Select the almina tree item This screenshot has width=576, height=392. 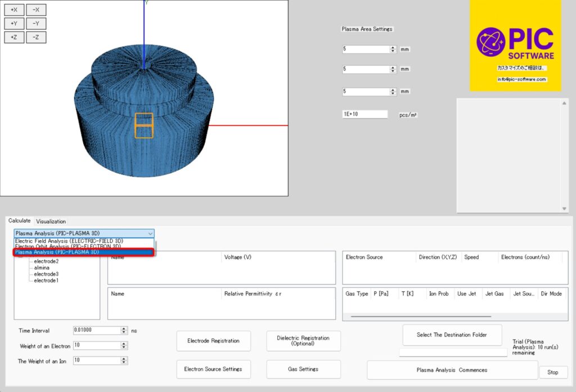tap(42, 268)
